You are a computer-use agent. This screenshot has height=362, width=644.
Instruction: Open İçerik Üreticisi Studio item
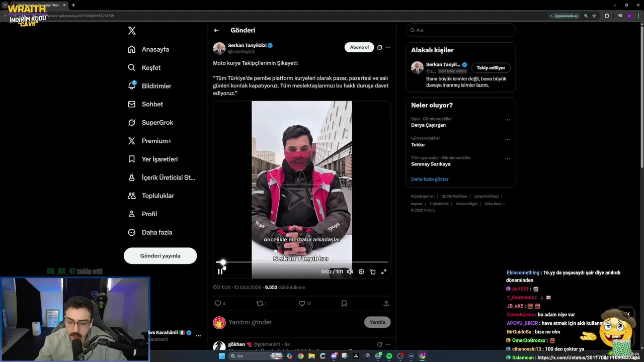(x=162, y=177)
